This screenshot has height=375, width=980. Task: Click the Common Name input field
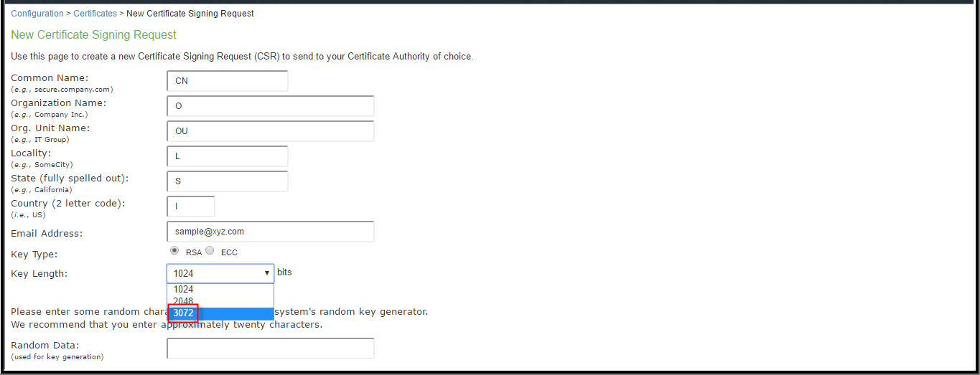[228, 81]
